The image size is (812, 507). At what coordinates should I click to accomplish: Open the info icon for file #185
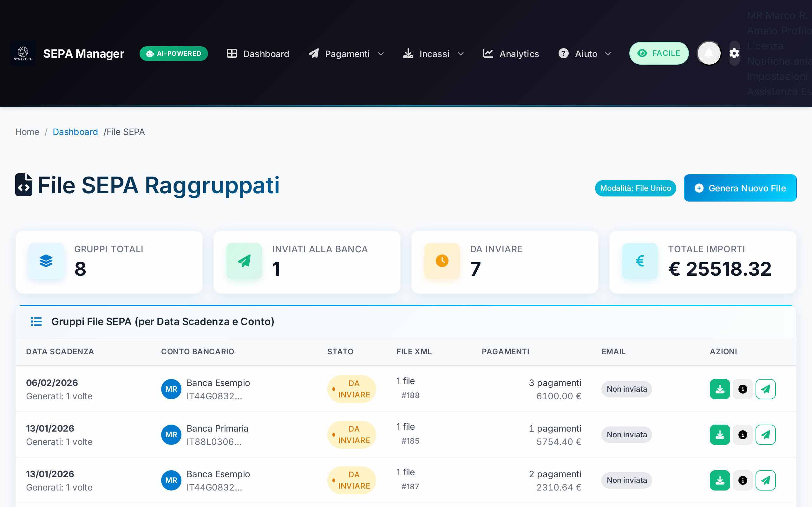point(743,434)
